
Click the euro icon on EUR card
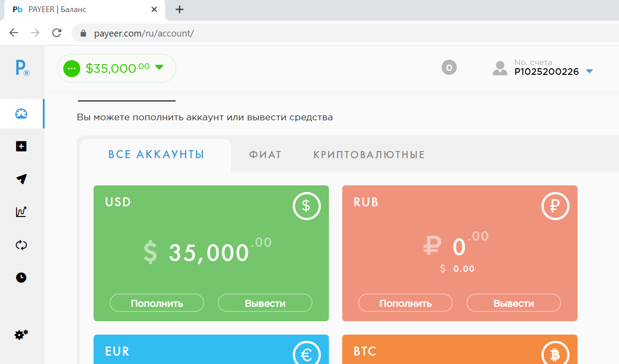pyautogui.click(x=307, y=353)
